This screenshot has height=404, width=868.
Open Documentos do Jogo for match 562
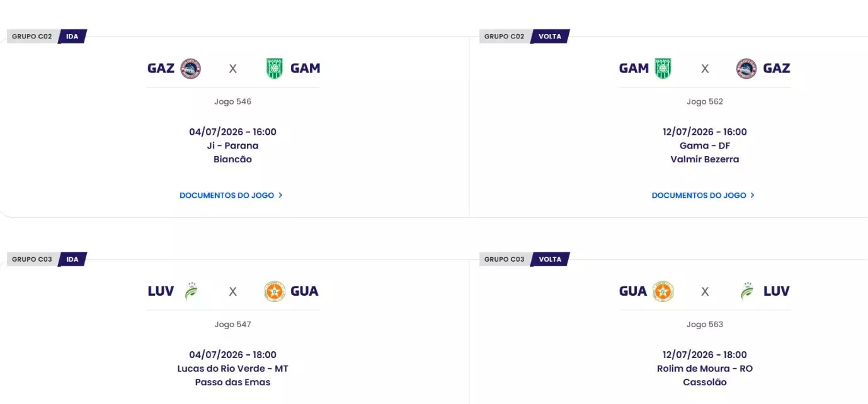(703, 195)
